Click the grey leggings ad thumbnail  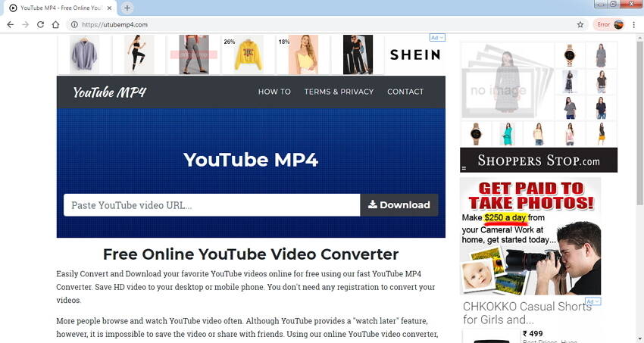click(x=194, y=55)
